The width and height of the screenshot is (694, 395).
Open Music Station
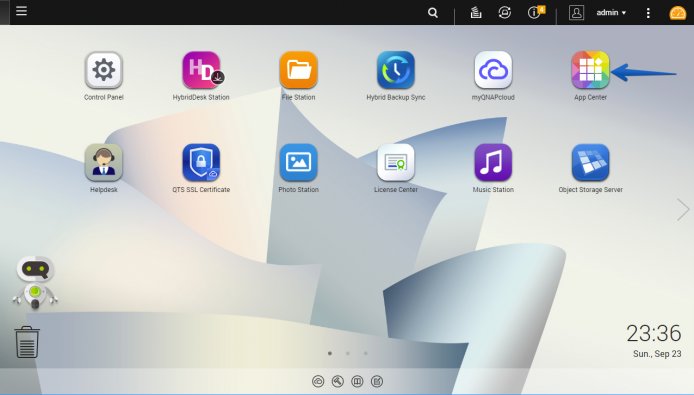pyautogui.click(x=493, y=162)
